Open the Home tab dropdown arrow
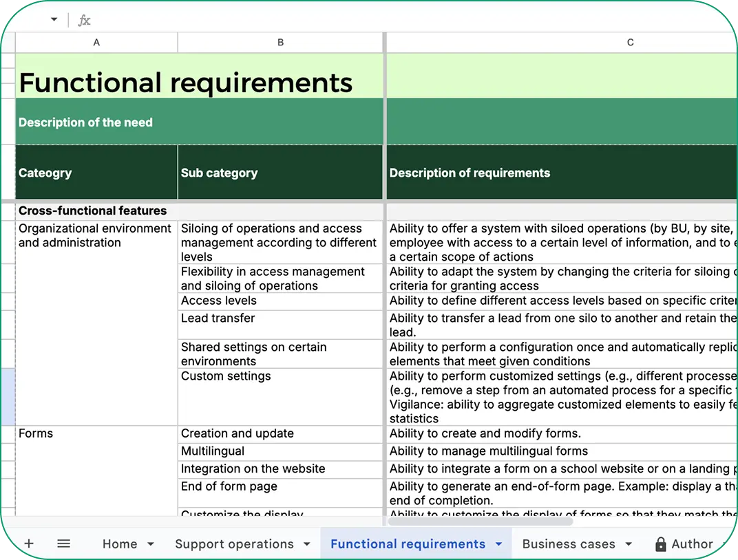This screenshot has width=738, height=560. [x=151, y=544]
